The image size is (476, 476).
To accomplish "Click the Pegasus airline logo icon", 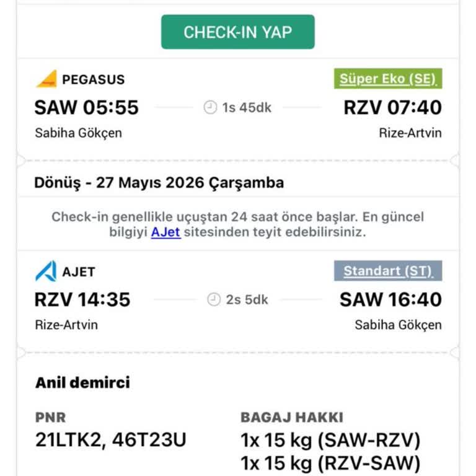I will (46, 79).
